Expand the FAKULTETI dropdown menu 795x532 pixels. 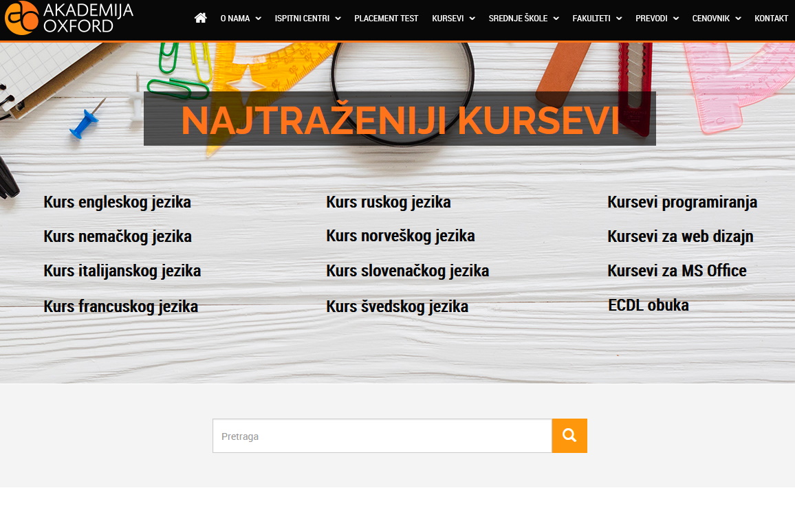tap(597, 19)
